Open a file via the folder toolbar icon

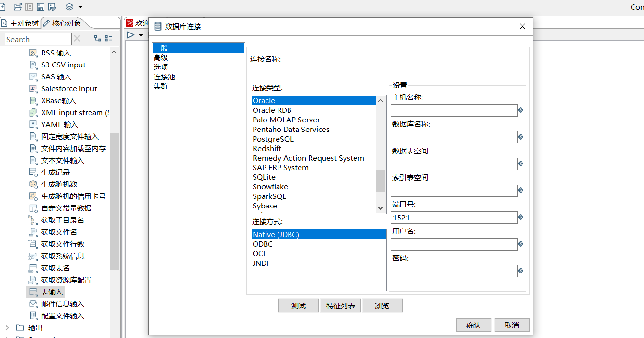click(x=18, y=7)
